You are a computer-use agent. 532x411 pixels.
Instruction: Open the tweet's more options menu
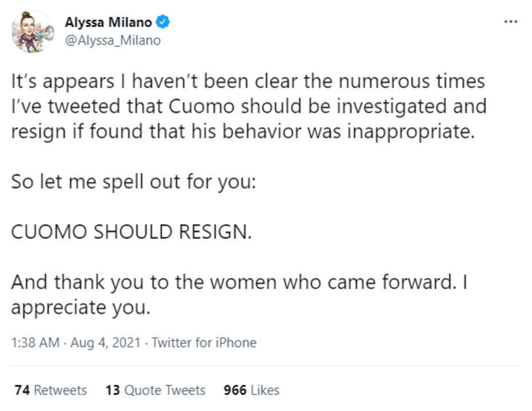510,22
